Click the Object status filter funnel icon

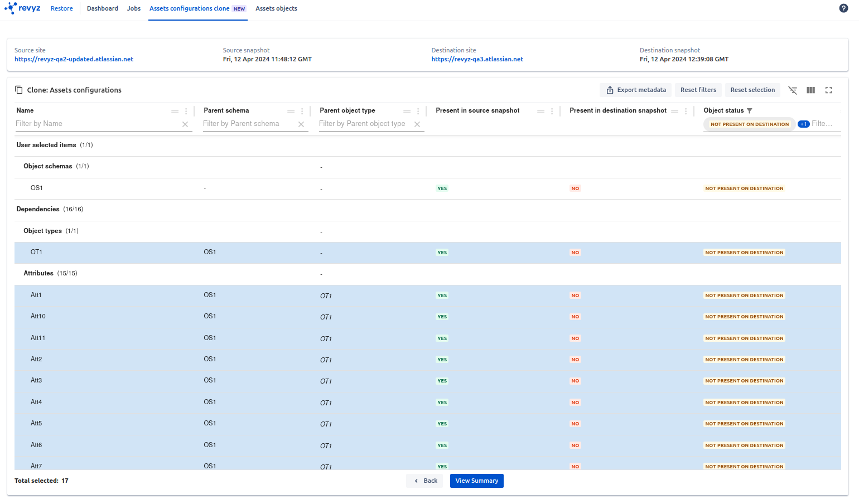[750, 111]
